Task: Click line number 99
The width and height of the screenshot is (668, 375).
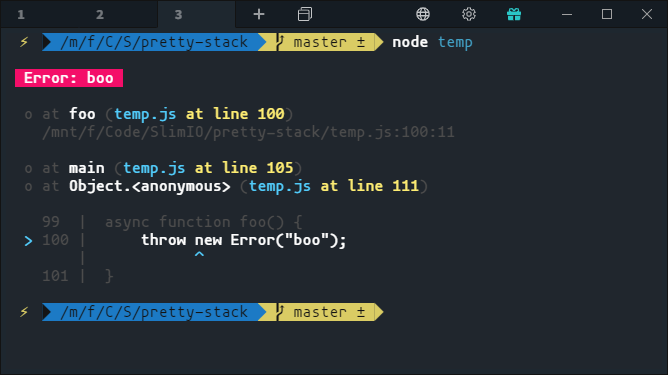Action: pos(51,222)
